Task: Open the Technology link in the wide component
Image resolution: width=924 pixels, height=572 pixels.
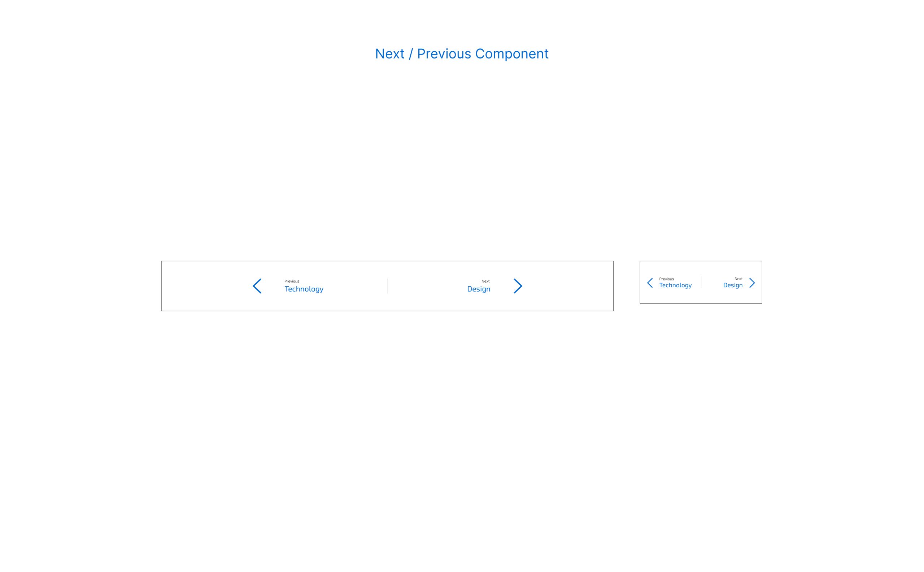Action: (x=304, y=289)
